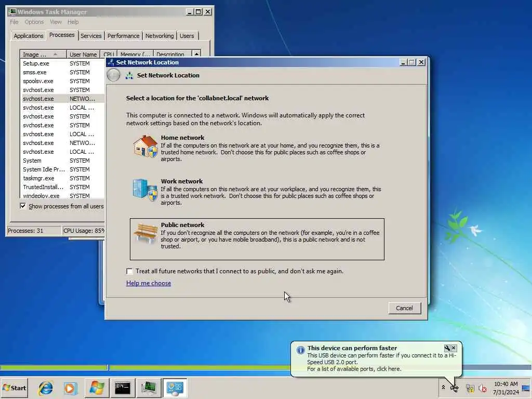Choose the Work network building icon
The image size is (532, 399).
pyautogui.click(x=145, y=190)
